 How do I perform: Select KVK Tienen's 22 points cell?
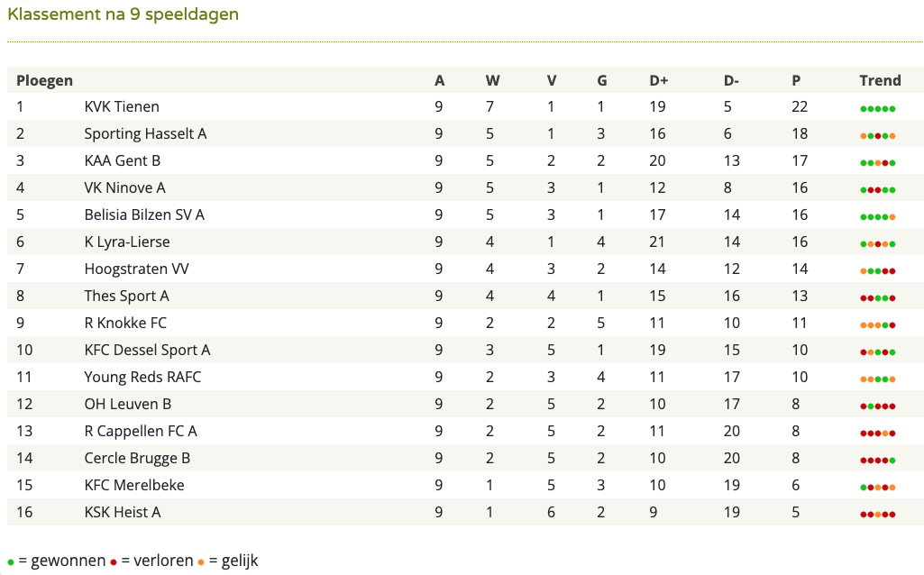(x=799, y=106)
